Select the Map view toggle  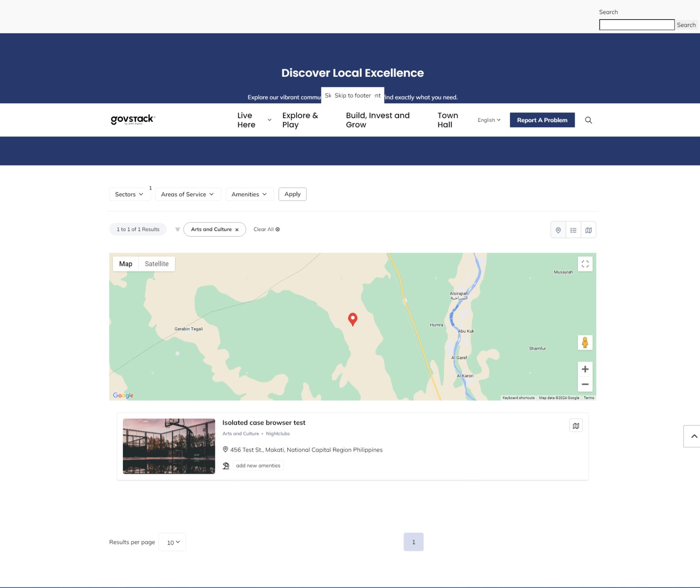tap(125, 263)
